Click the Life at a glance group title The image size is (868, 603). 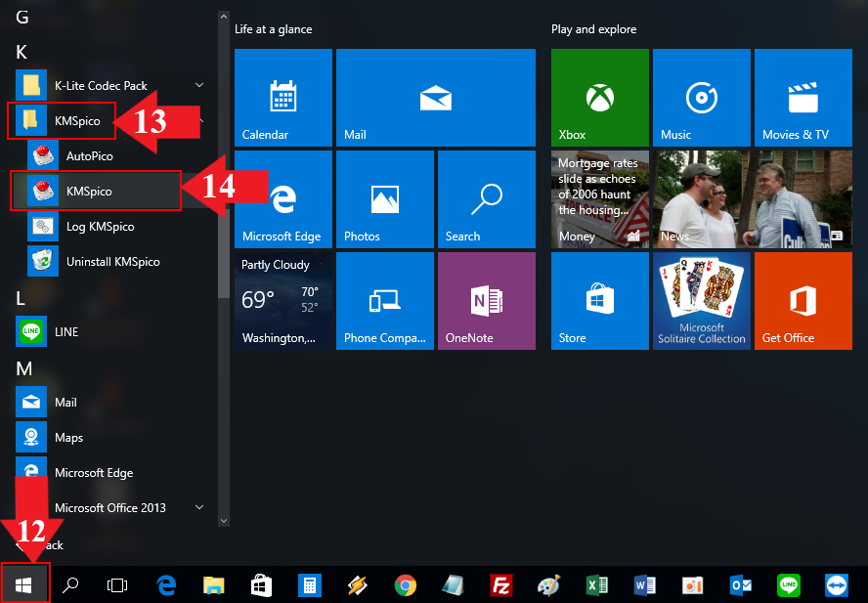coord(274,29)
